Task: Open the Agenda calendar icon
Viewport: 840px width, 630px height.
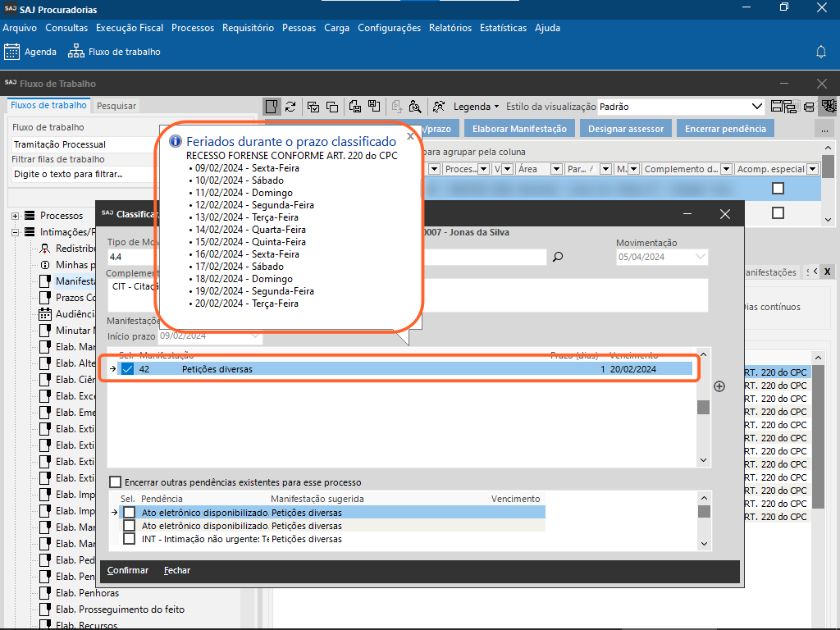Action: [x=12, y=52]
